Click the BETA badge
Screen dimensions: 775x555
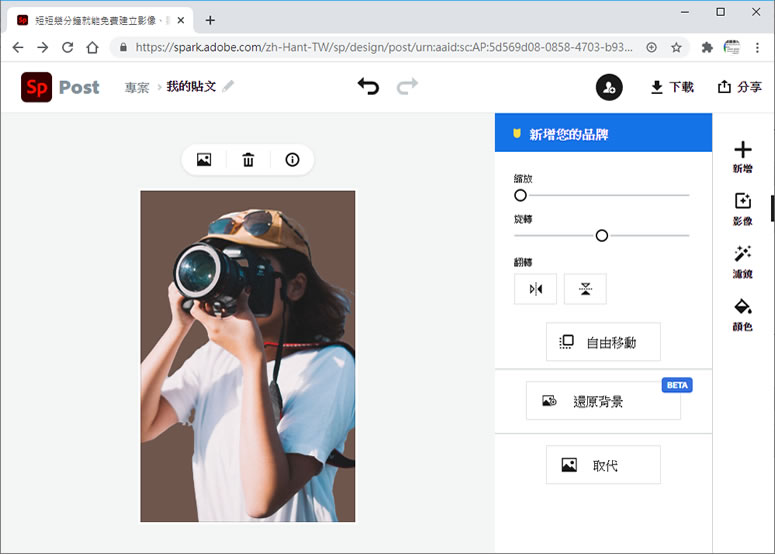pyautogui.click(x=677, y=385)
